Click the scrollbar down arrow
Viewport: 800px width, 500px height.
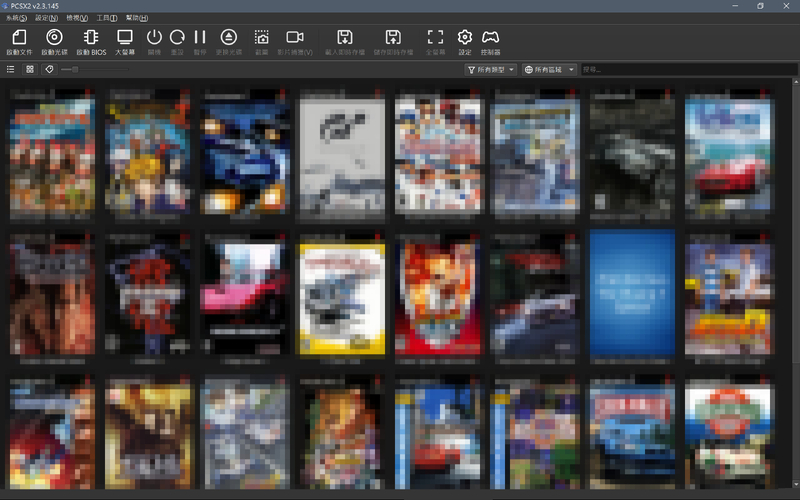click(x=796, y=485)
